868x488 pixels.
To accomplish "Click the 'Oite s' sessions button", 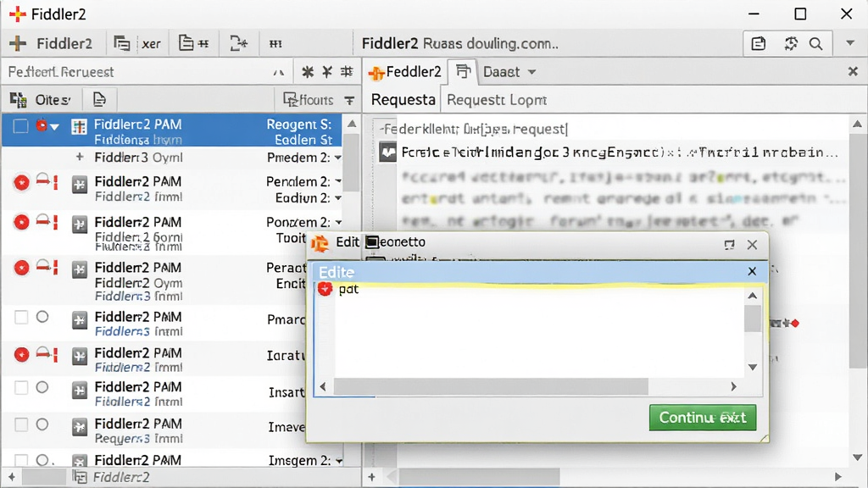I will tap(41, 100).
